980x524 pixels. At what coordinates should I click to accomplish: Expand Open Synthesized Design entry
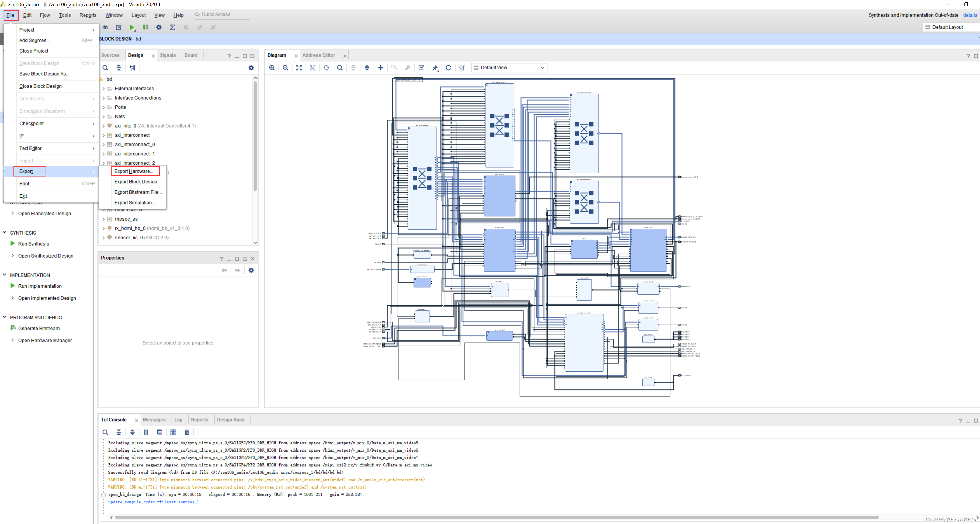(x=13, y=256)
